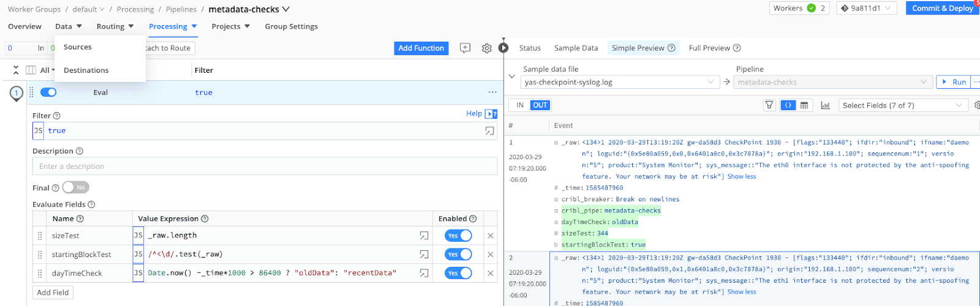The image size is (980, 306).
Task: Turn on the Final toggle
Action: point(76,188)
